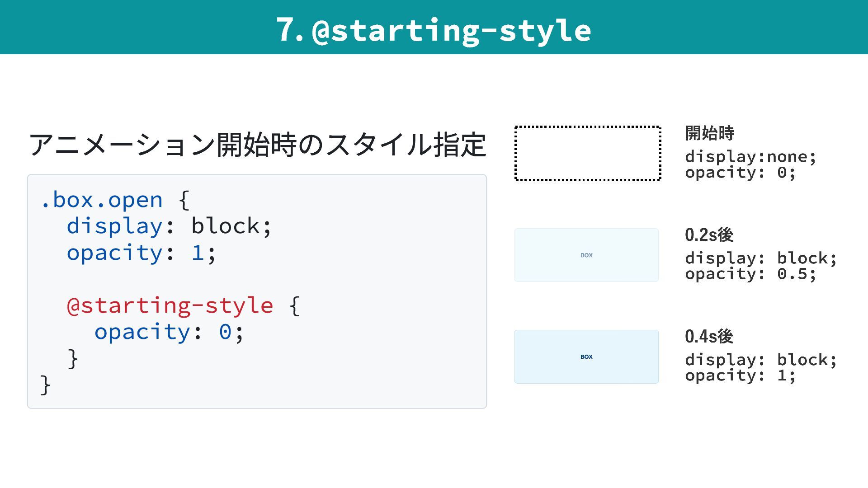
Task: Click "opacity: 0;" inside the code block
Action: coord(169,332)
